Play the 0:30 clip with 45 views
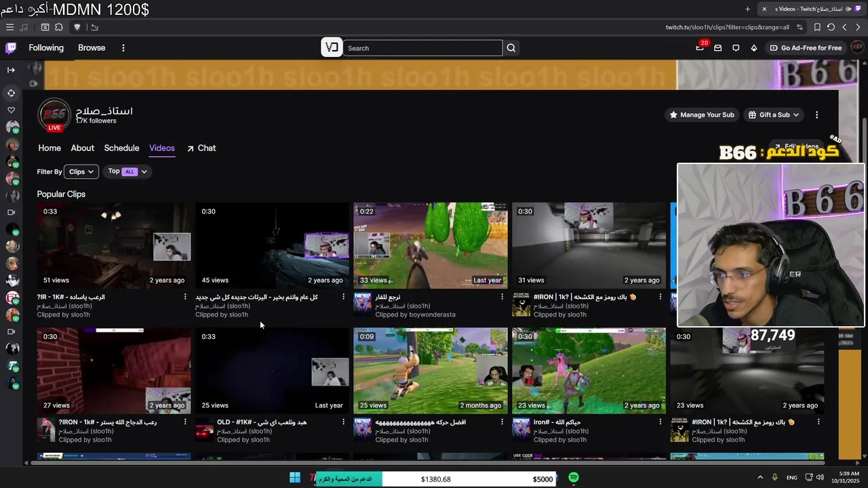The width and height of the screenshot is (868, 488). pos(272,245)
